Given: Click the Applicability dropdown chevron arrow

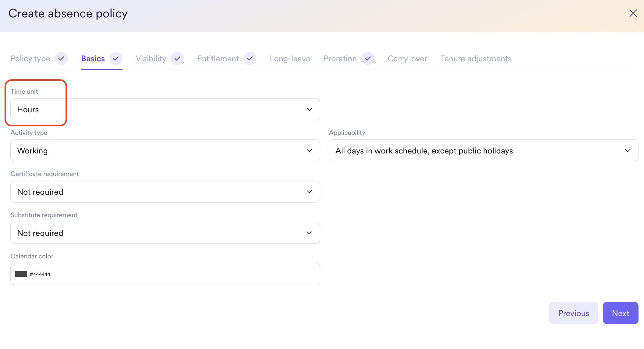Looking at the screenshot, I should (628, 150).
